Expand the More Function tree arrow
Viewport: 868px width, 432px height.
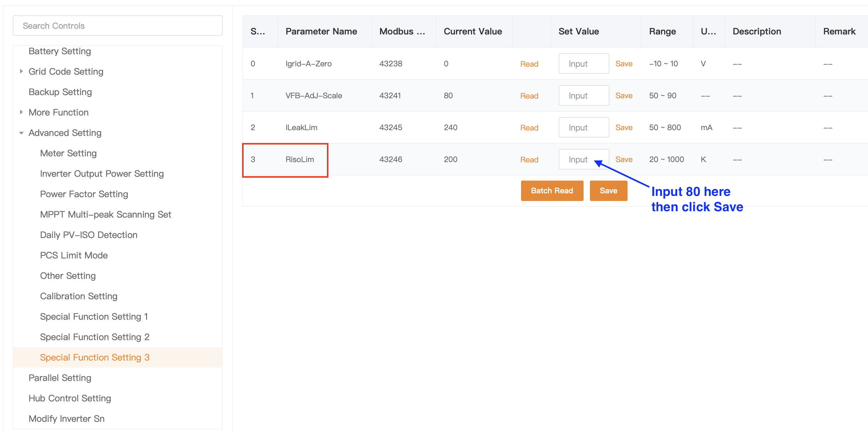point(21,112)
